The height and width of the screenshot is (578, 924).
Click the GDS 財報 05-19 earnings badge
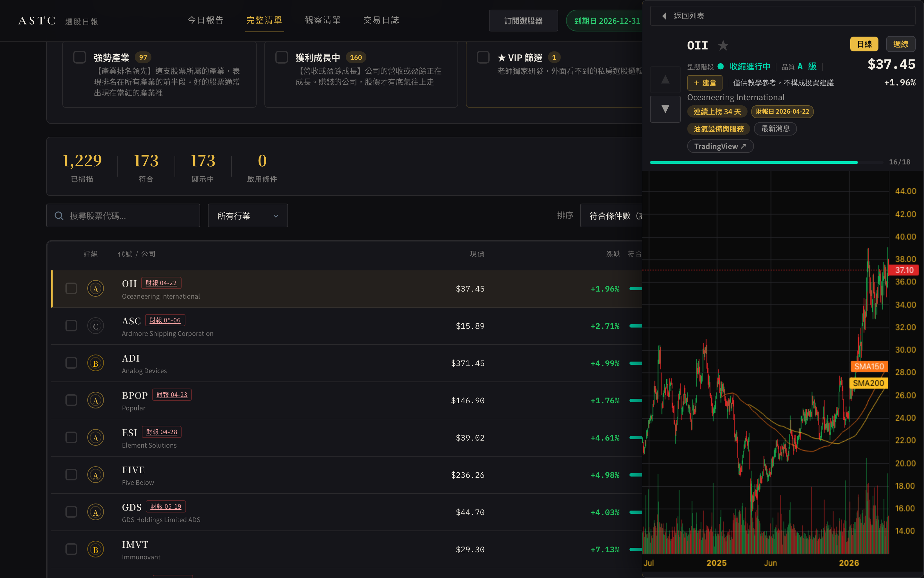pyautogui.click(x=166, y=506)
